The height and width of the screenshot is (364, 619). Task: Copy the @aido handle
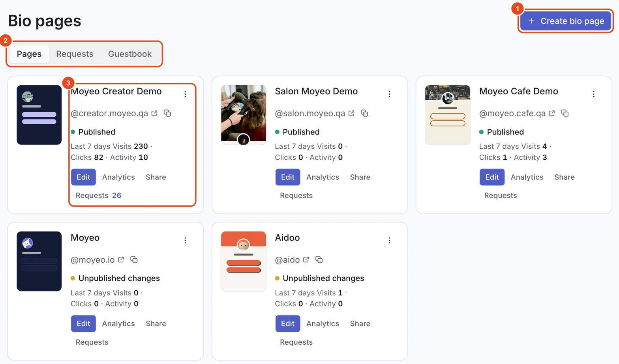[x=319, y=259]
